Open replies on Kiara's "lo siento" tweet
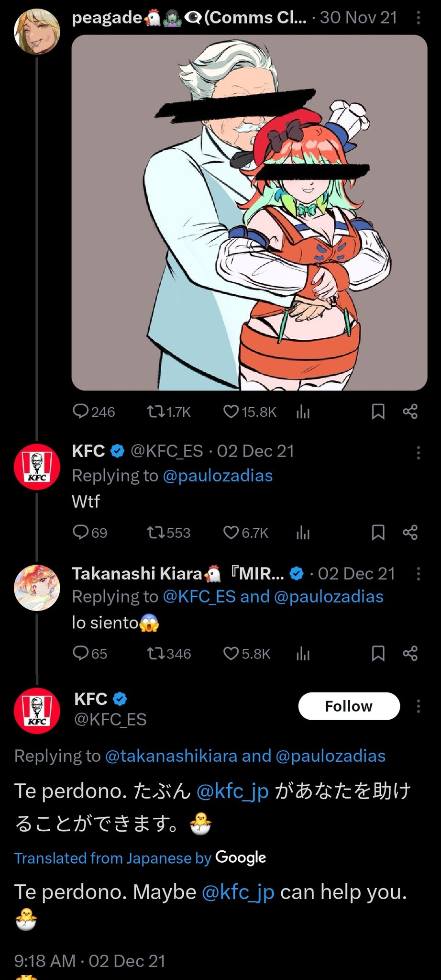This screenshot has width=441, height=980. coord(80,653)
